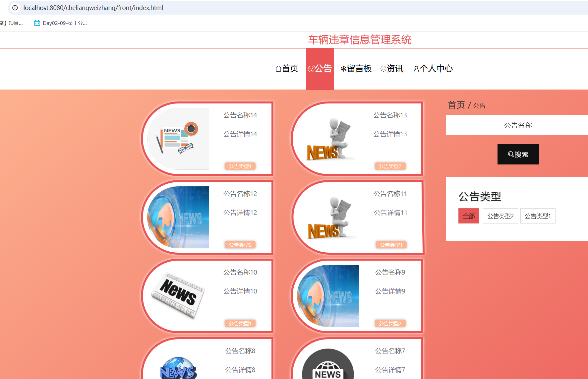Viewport: 588px width, 379px height.
Task: Click the 公告名称13 title
Action: point(390,115)
